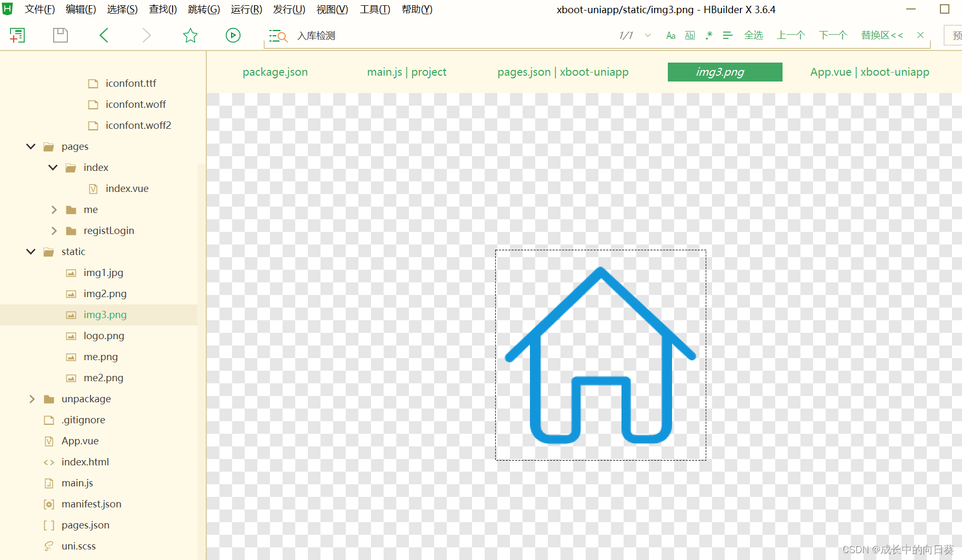This screenshot has width=962, height=560.
Task: Open the 选择(S) menu
Action: click(122, 9)
